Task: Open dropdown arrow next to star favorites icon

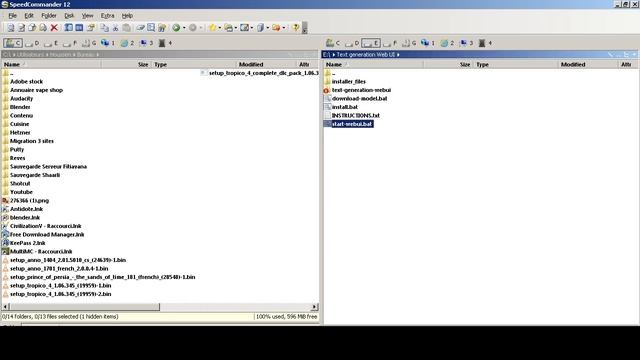Action: [x=220, y=28]
